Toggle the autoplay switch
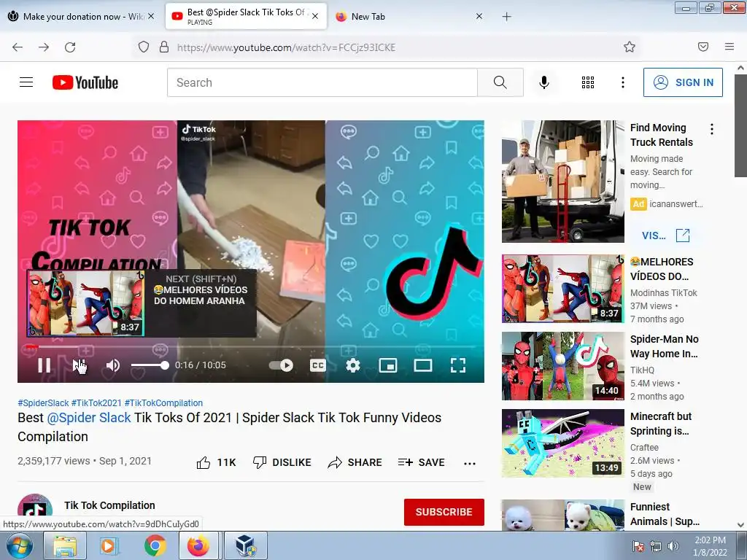The height and width of the screenshot is (560, 747). coord(281,365)
